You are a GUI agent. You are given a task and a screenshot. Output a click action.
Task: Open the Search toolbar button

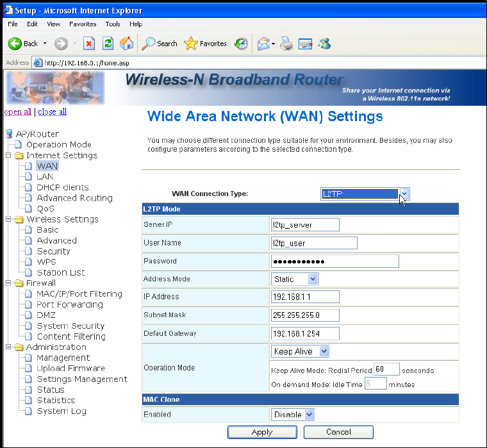160,44
